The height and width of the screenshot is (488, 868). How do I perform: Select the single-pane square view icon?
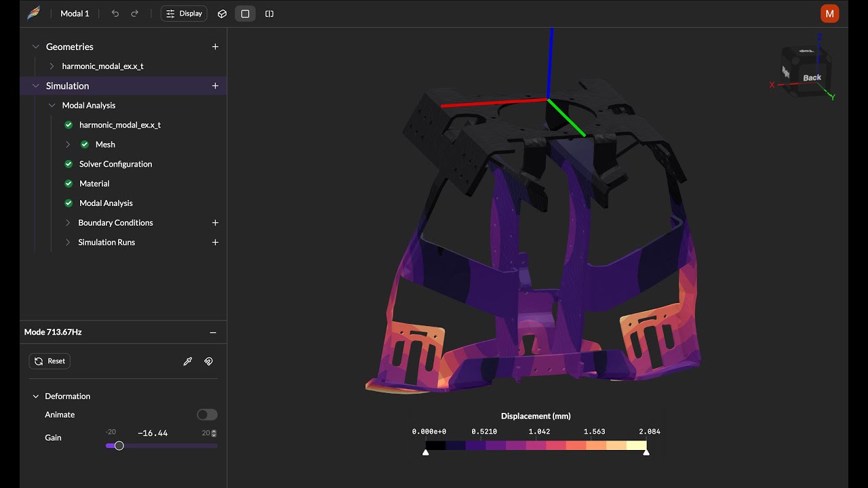pyautogui.click(x=245, y=14)
